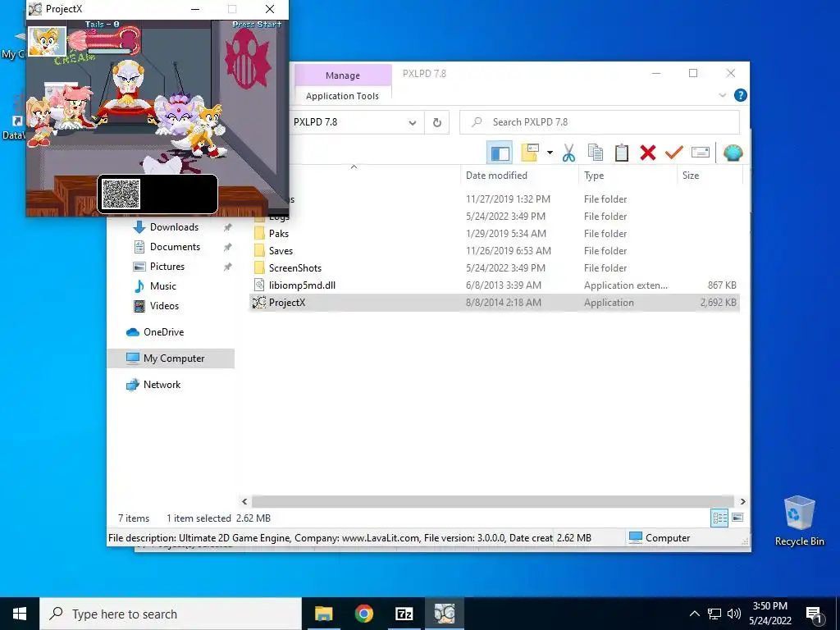Paste using the clipboard toolbar icon
840x630 pixels.
[622, 153]
